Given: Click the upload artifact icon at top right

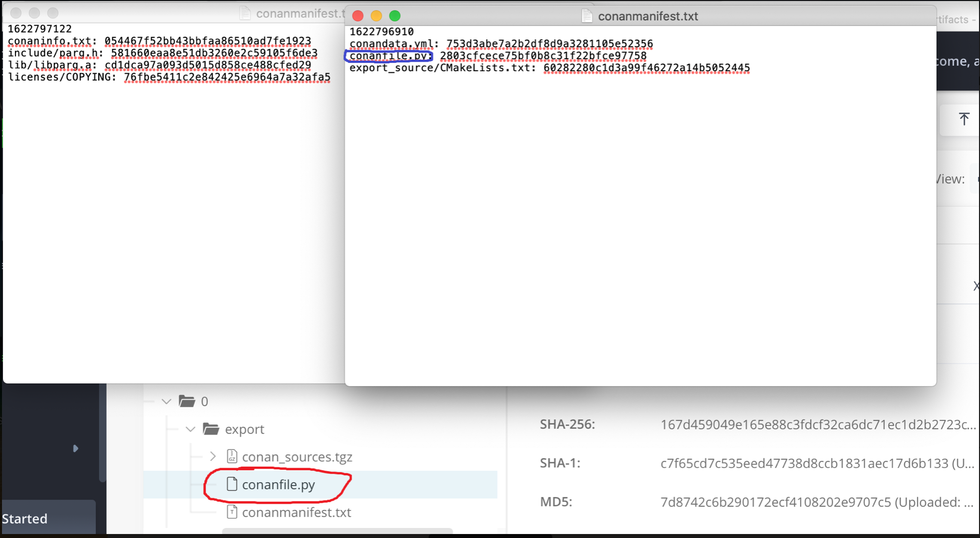Looking at the screenshot, I should (964, 120).
